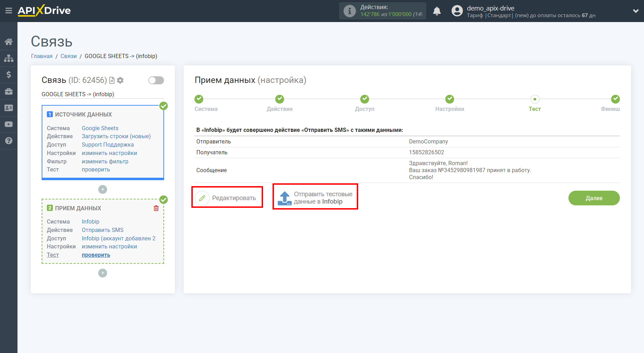The image size is (644, 353).
Task: Open the billing dollar sidebar icon
Action: pos(9,75)
